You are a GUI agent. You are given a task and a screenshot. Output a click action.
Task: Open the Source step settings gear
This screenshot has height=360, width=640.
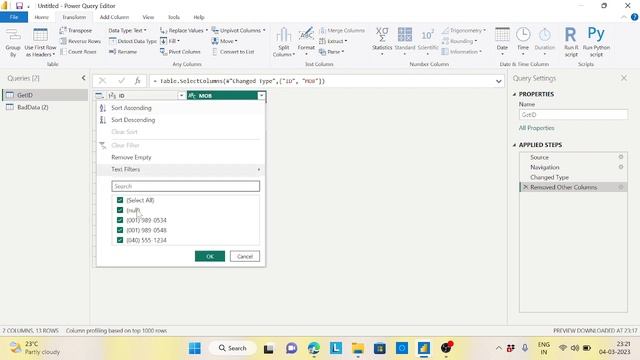click(621, 157)
